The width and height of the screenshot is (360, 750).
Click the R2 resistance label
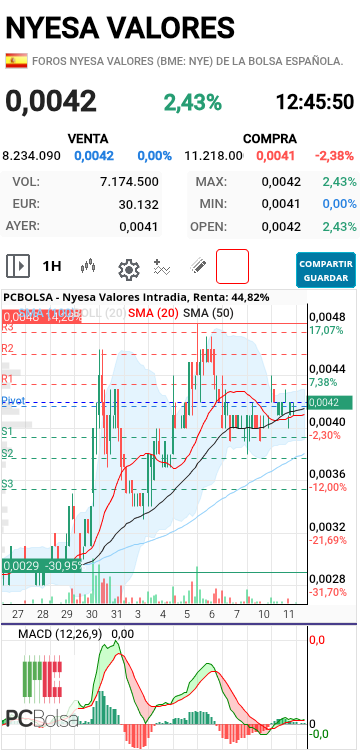tap(8, 349)
